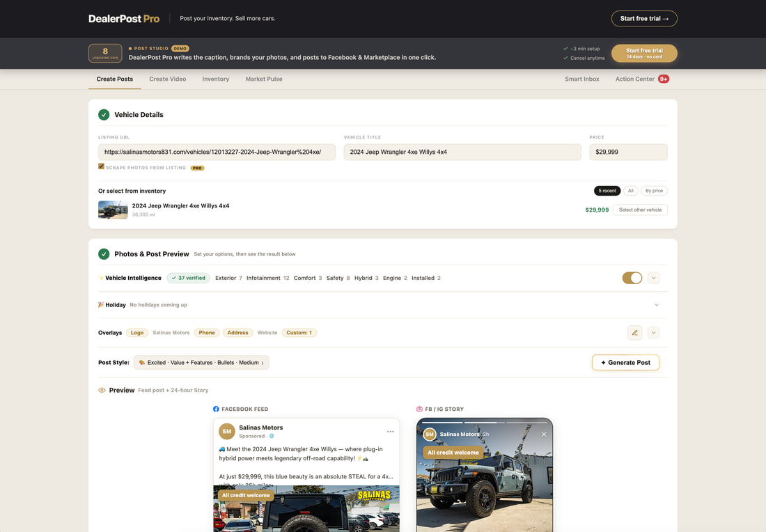
Task: Click the Facebook feed post vehicle image
Action: (306, 508)
